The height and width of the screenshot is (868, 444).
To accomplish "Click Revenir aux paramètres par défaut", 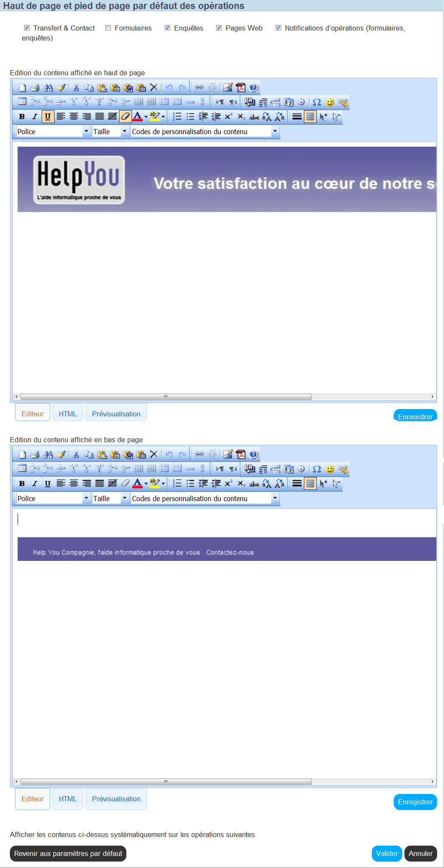I will [x=68, y=853].
